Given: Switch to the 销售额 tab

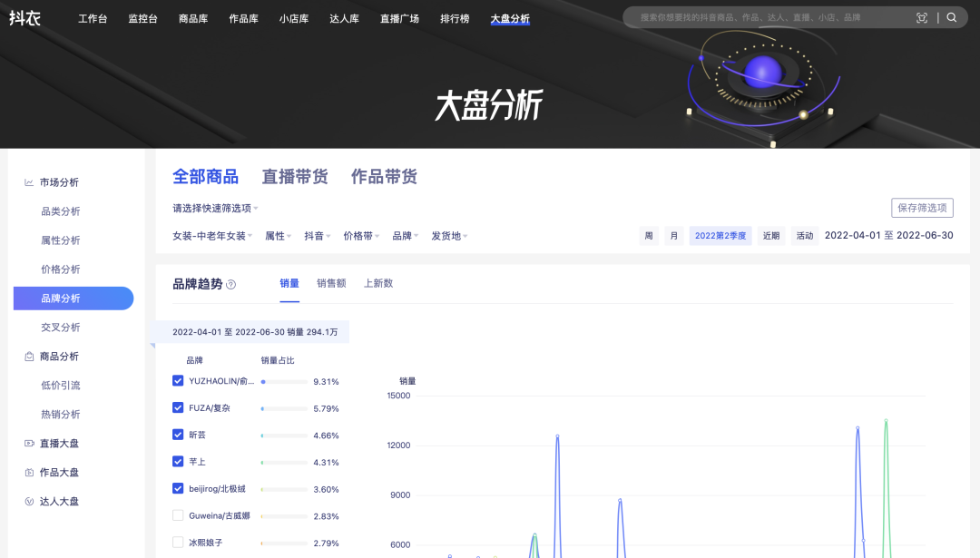Looking at the screenshot, I should 331,283.
